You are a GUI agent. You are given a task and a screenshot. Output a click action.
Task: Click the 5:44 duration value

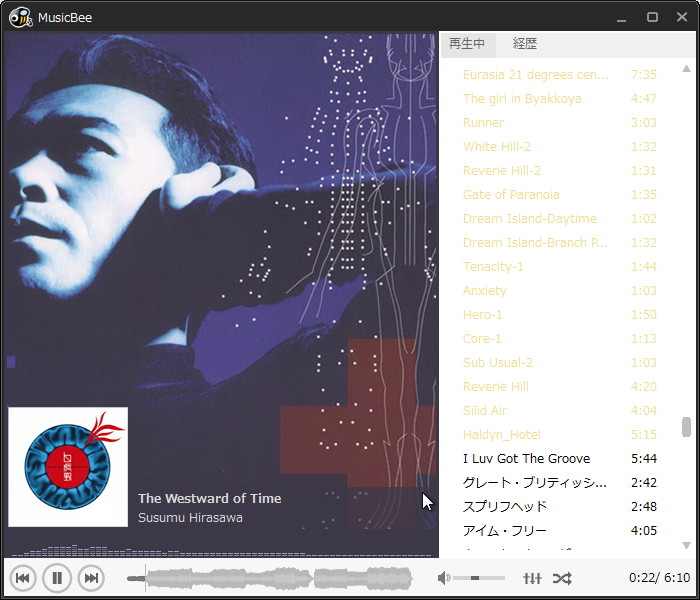tap(644, 459)
